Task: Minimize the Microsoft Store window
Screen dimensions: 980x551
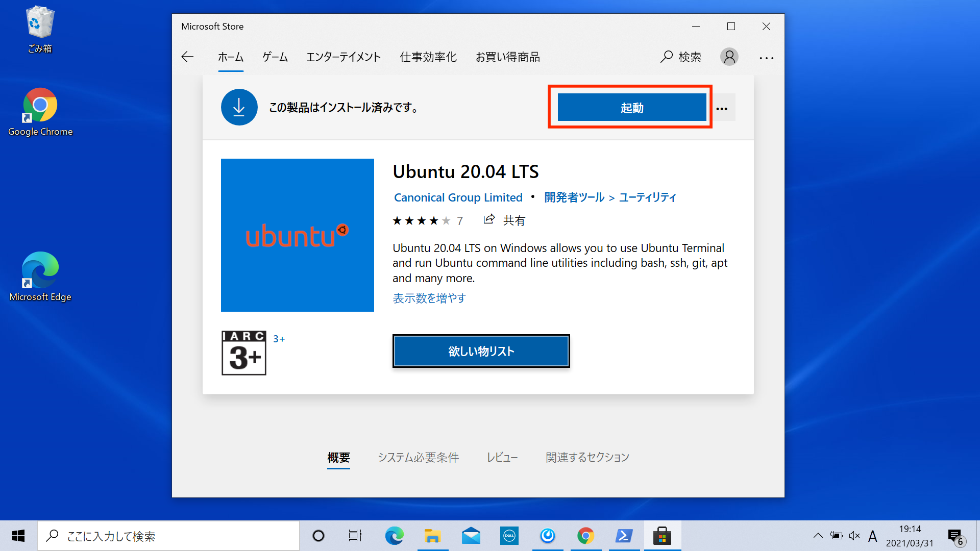Action: point(696,26)
